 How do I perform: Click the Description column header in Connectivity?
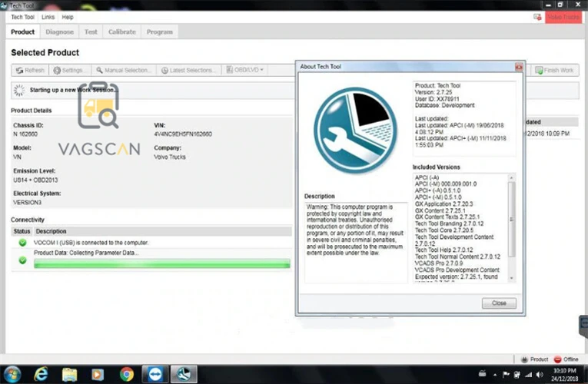(51, 231)
